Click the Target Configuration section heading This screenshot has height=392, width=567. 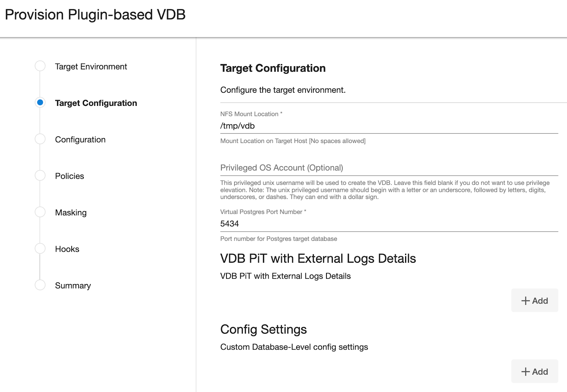click(x=273, y=68)
